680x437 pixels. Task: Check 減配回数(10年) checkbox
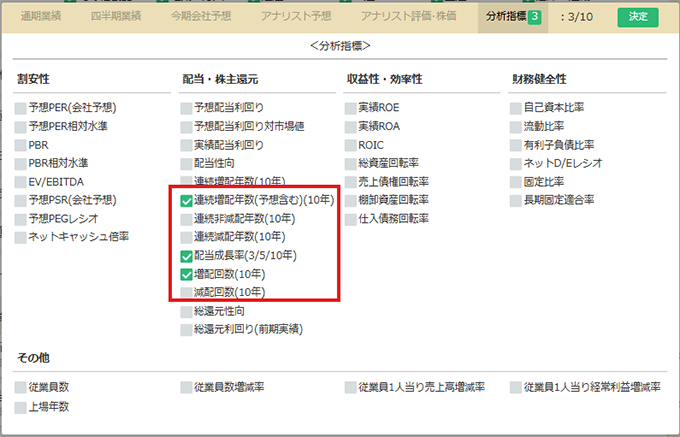click(x=186, y=293)
